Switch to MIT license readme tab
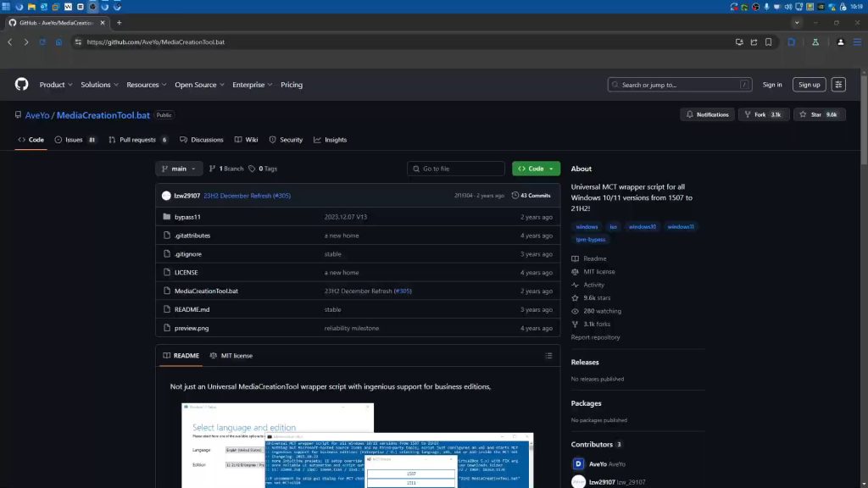The height and width of the screenshot is (488, 868). [231, 356]
